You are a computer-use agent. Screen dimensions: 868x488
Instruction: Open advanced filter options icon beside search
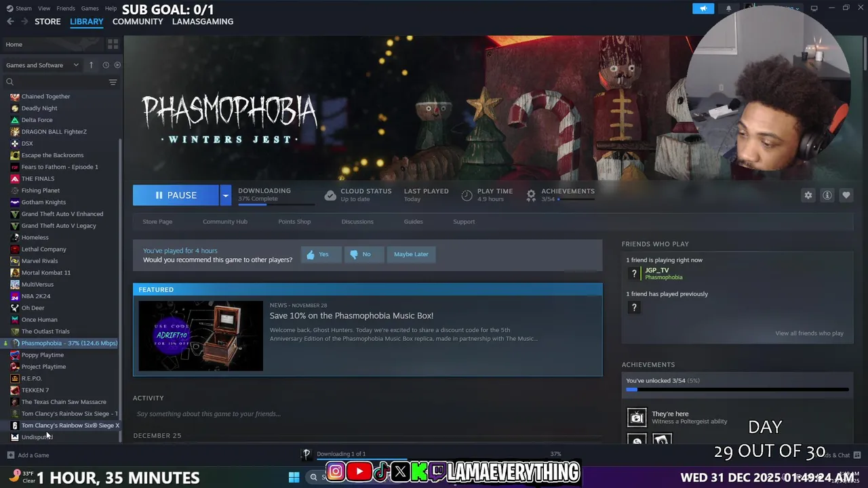coord(113,82)
